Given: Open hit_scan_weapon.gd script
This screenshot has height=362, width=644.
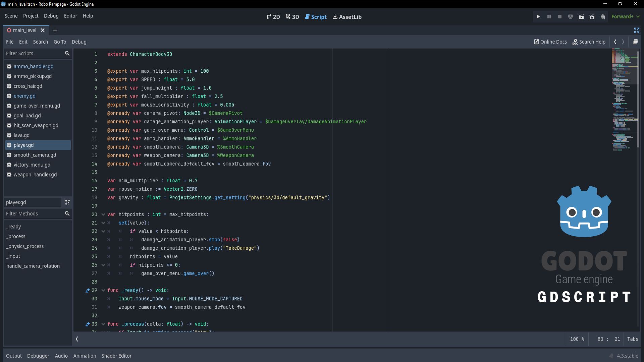Looking at the screenshot, I should (38, 125).
